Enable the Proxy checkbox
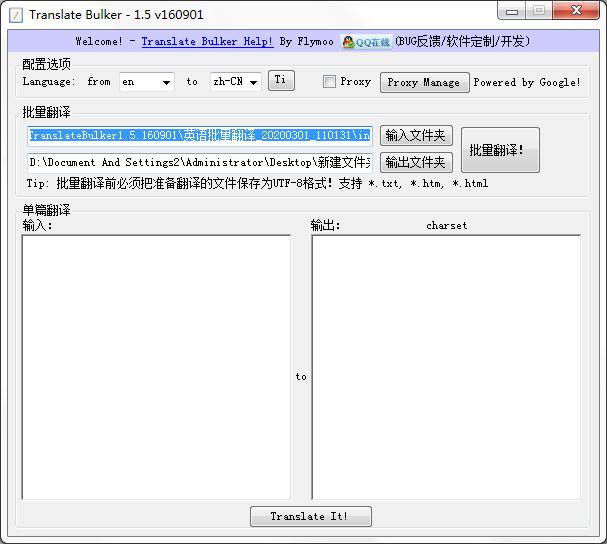This screenshot has height=544, width=607. (329, 82)
